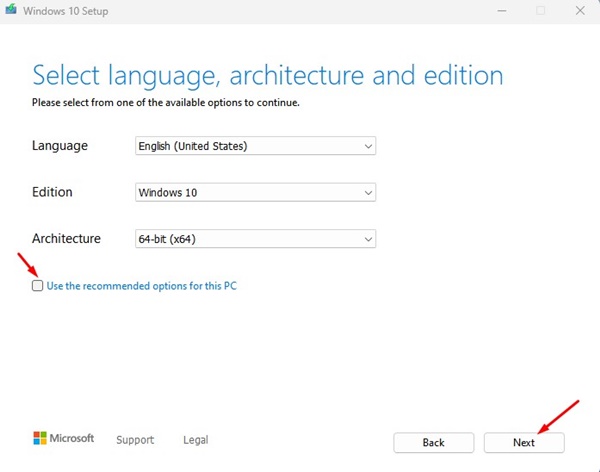Open the English (United States) combo box

point(255,146)
